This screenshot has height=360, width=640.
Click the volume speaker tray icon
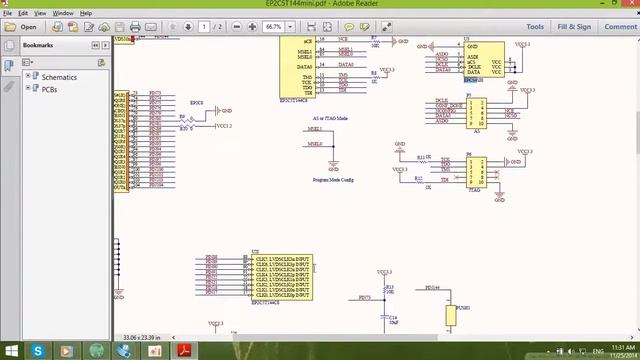point(571,351)
